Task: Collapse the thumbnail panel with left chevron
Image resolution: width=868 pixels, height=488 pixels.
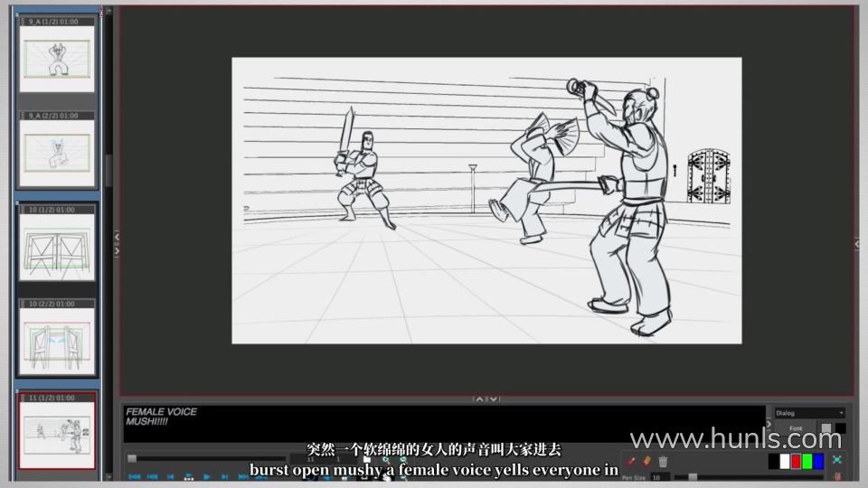Action: 117,237
